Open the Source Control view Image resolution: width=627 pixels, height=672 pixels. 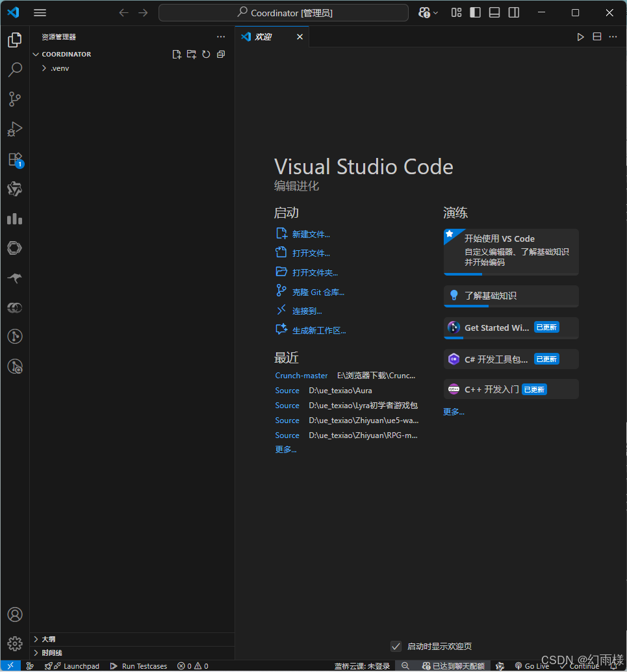tap(14, 99)
